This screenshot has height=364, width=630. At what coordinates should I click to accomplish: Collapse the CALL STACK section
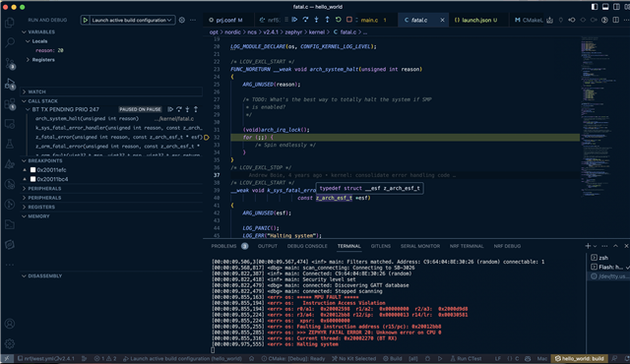tap(111, 101)
